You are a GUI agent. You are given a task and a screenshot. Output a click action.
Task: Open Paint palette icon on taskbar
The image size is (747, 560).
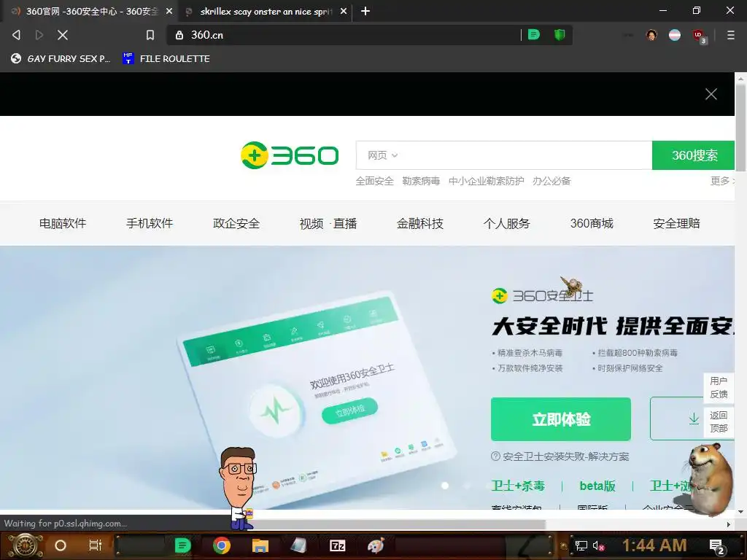tap(376, 545)
